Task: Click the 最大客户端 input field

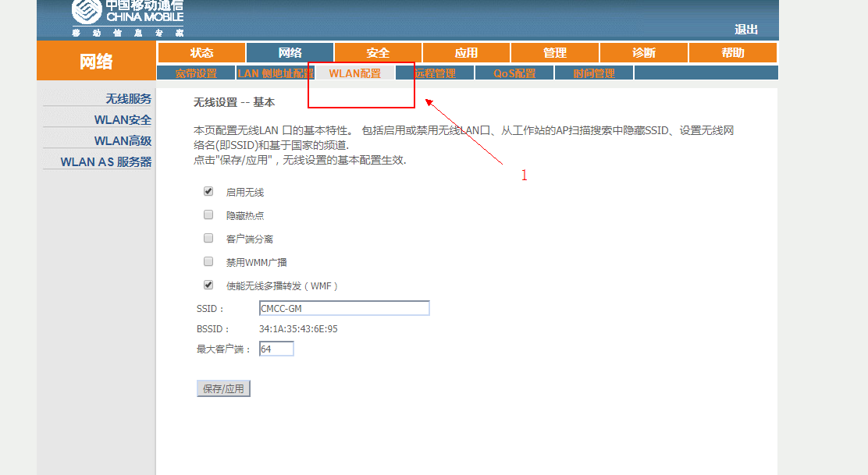Action: pos(276,349)
